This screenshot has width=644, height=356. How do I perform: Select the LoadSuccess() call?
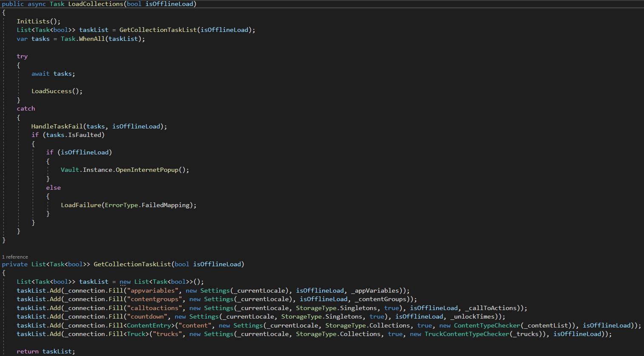57,91
